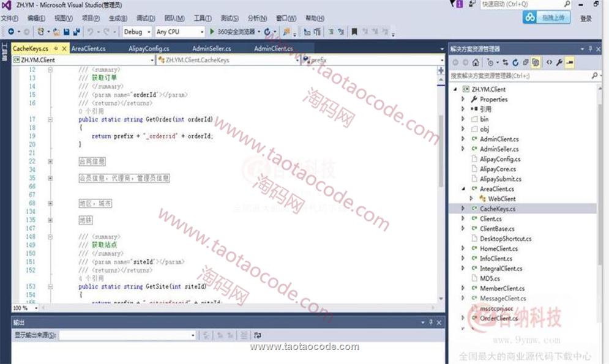609x364 pixels.
Task: Click the code editor vertical scrollbar
Action: pos(440,153)
